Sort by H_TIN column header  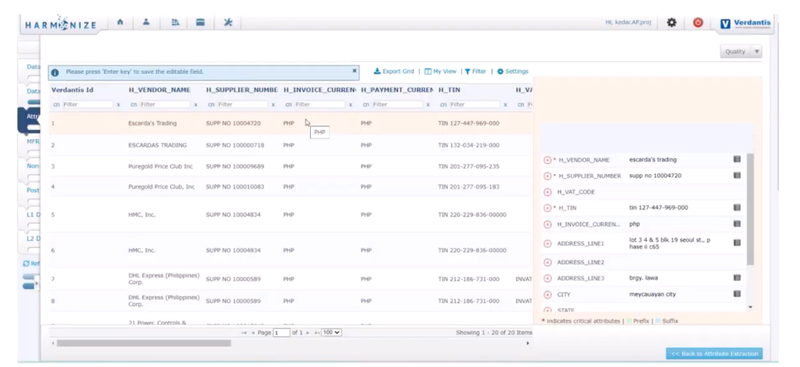pos(449,90)
